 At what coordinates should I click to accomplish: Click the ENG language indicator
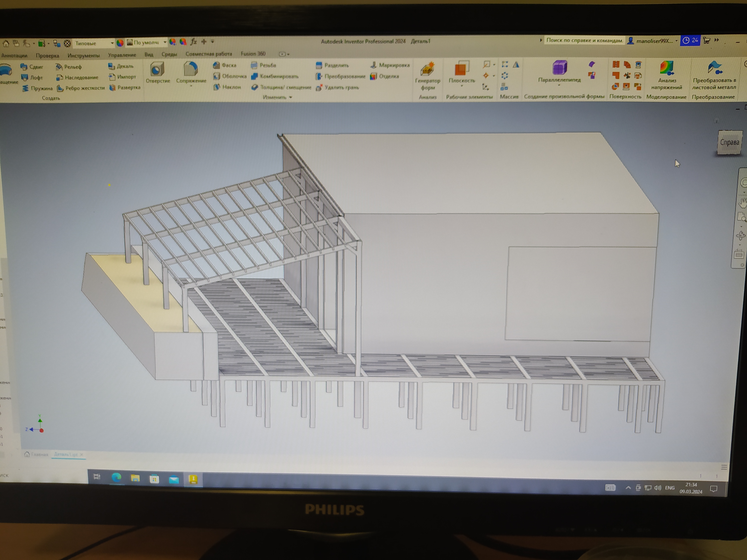[x=670, y=488]
